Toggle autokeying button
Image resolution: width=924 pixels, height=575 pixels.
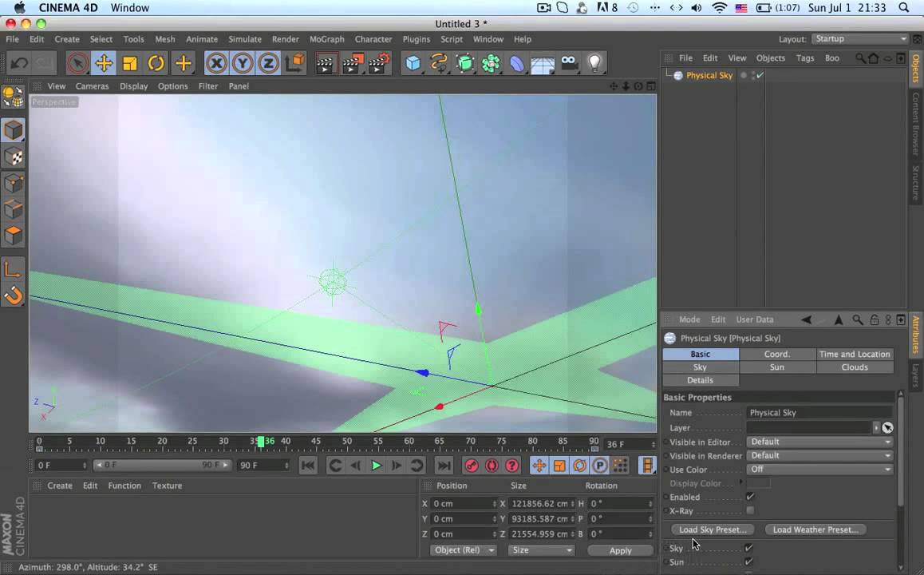tap(492, 466)
